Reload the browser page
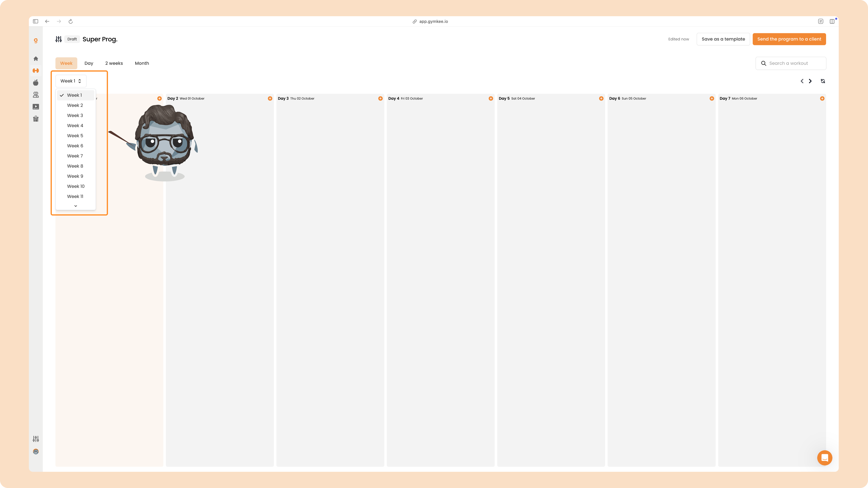 tap(71, 21)
